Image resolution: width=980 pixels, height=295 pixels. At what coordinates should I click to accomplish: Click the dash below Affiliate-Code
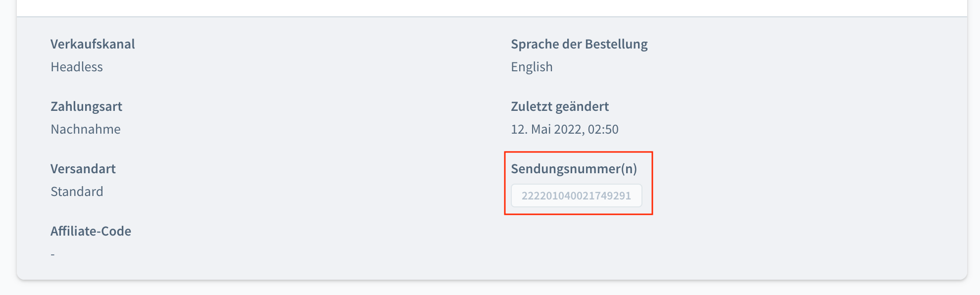click(x=53, y=253)
